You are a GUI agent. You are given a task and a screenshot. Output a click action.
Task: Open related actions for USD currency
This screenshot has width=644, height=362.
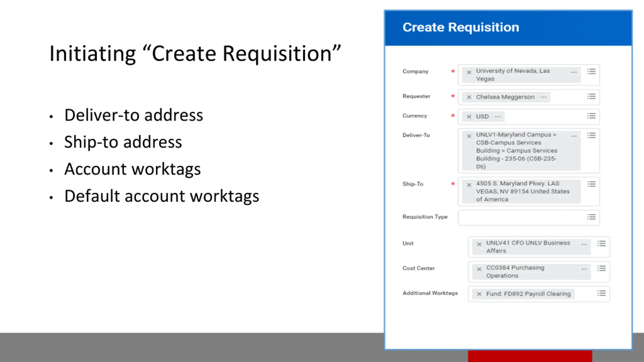tap(498, 117)
